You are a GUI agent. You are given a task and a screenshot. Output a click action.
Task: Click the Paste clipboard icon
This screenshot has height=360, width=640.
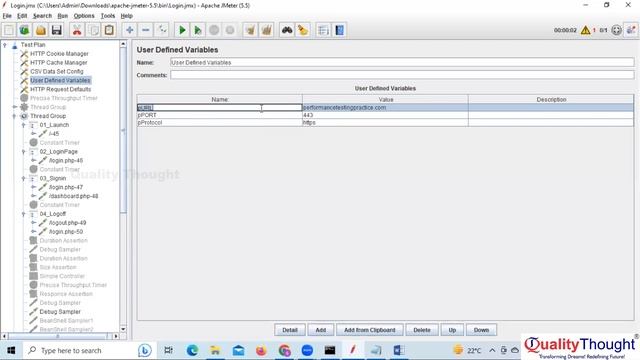[x=109, y=30]
